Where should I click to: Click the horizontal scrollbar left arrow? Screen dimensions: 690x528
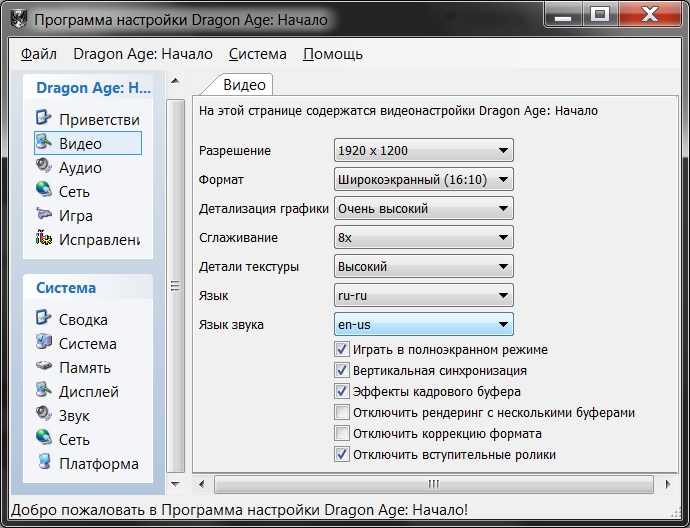tap(202, 484)
